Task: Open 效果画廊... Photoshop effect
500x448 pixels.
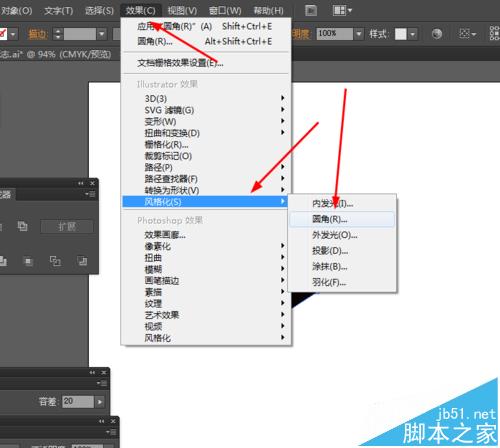Action: click(206, 235)
